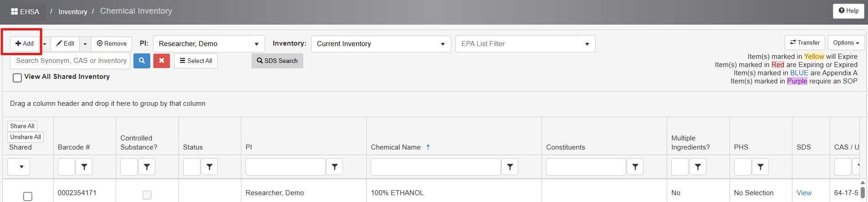
Task: Click the PI column filter funnel icon
Action: 335,167
